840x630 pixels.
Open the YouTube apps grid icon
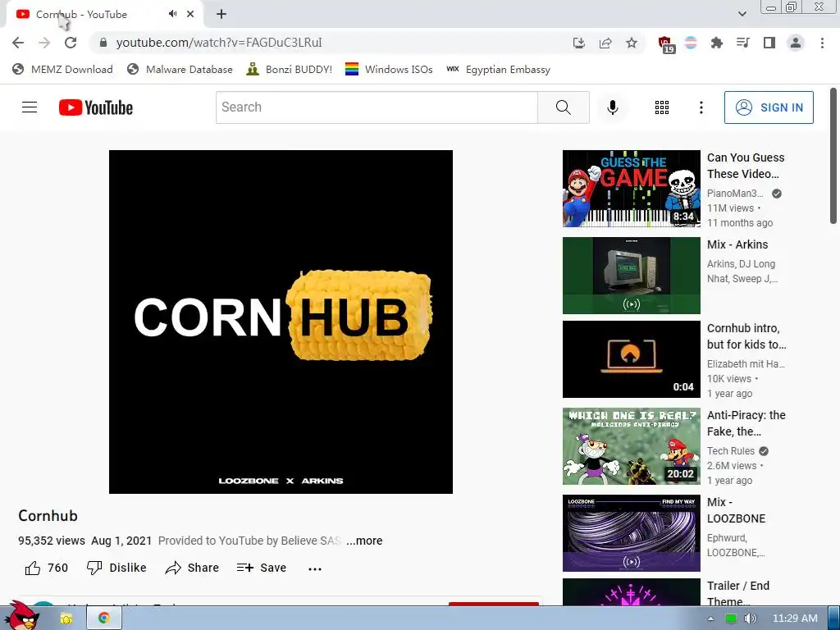662,107
